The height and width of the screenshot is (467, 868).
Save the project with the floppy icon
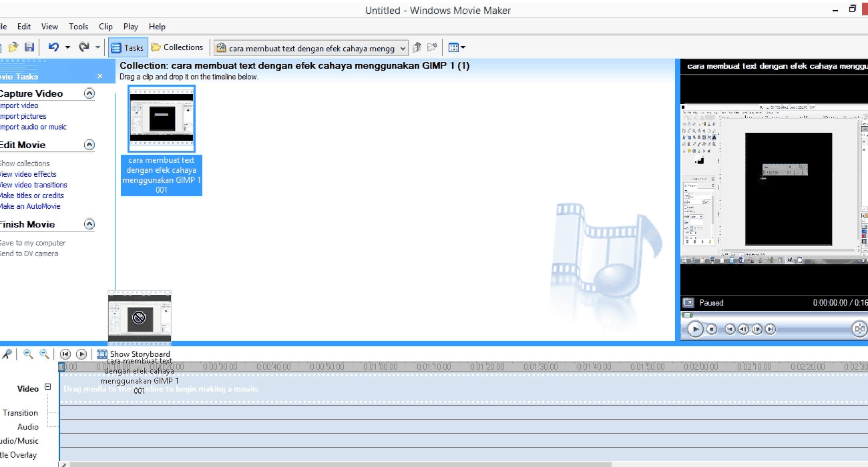29,47
